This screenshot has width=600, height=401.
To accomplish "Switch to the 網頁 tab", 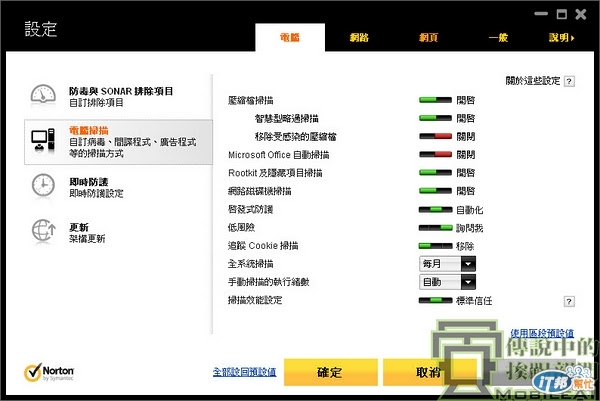I will click(428, 37).
